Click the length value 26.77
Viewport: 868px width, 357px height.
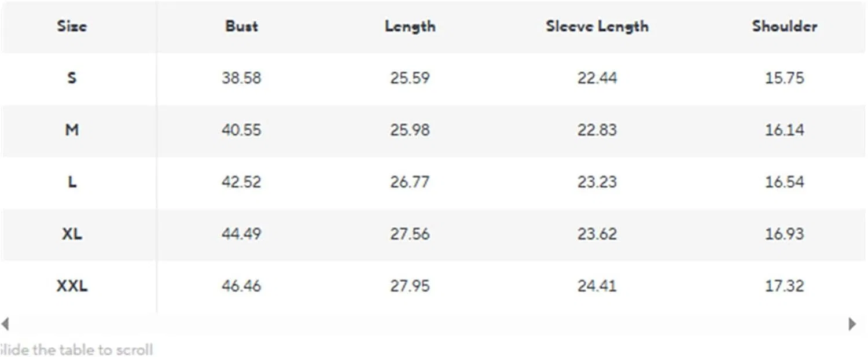pos(410,182)
